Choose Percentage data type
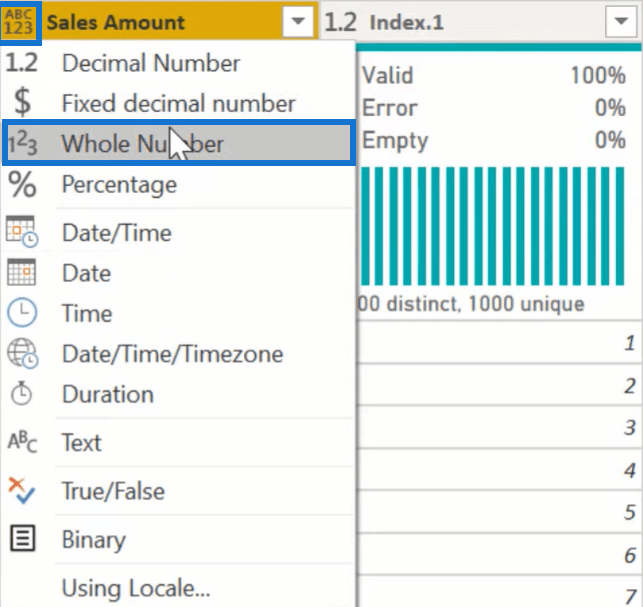The image size is (643, 607). point(178,185)
